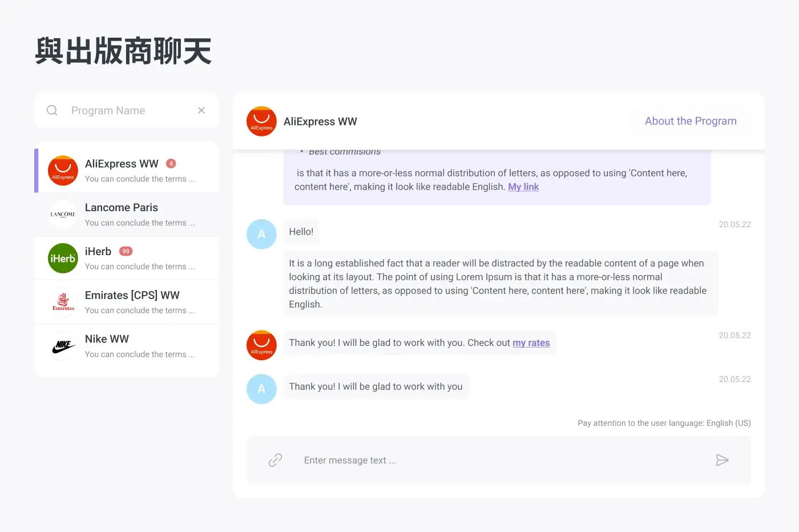Click AliExpress logo in chat header
The height and width of the screenshot is (532, 799).
[261, 122]
